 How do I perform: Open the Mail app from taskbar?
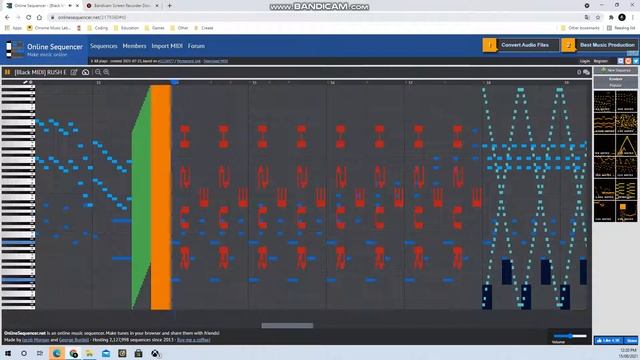pos(106,353)
